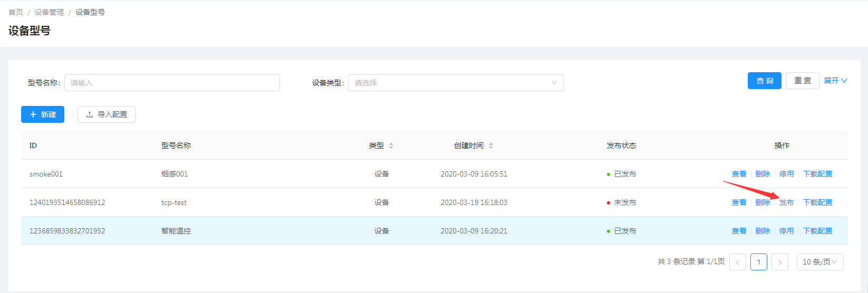The width and height of the screenshot is (868, 293).
Task: Go to previous page arrow
Action: (737, 262)
